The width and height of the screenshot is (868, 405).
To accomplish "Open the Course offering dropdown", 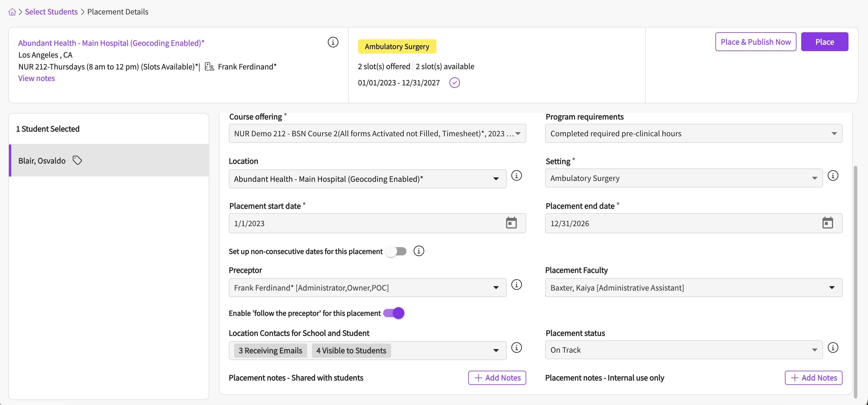I will coord(377,133).
